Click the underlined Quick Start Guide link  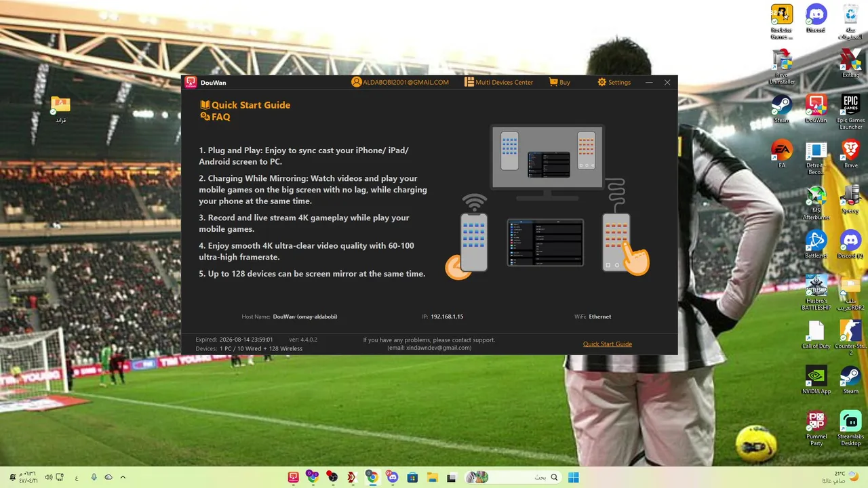(x=607, y=344)
